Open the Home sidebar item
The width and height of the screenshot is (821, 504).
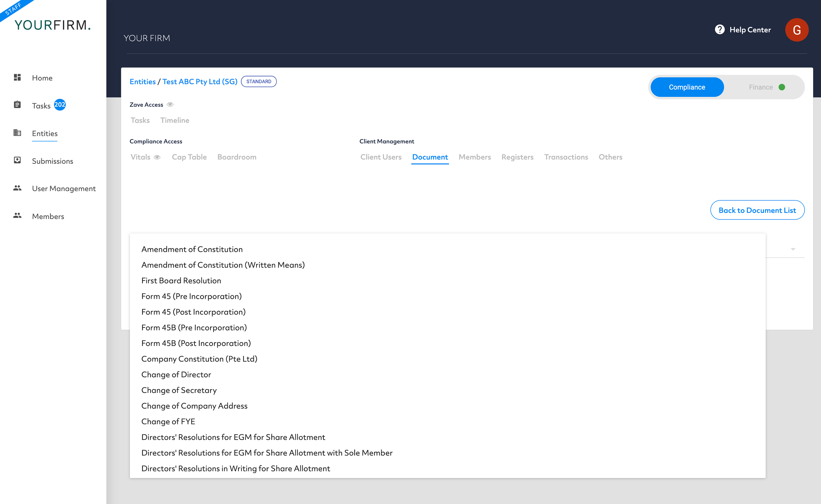42,78
